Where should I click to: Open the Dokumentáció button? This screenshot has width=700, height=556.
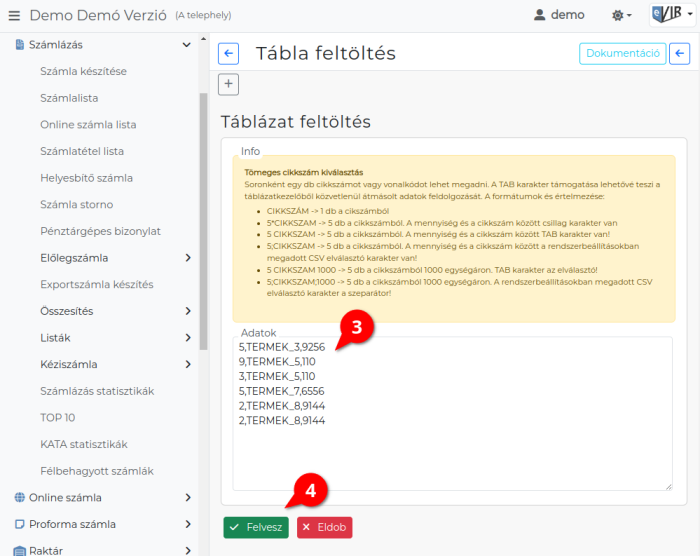tap(622, 54)
